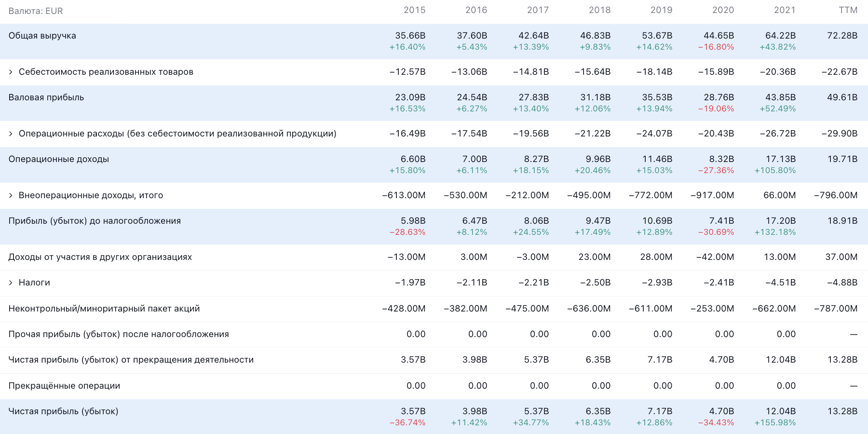Click pretax change +132.18% in 2021
The image size is (868, 434).
pyautogui.click(x=775, y=232)
